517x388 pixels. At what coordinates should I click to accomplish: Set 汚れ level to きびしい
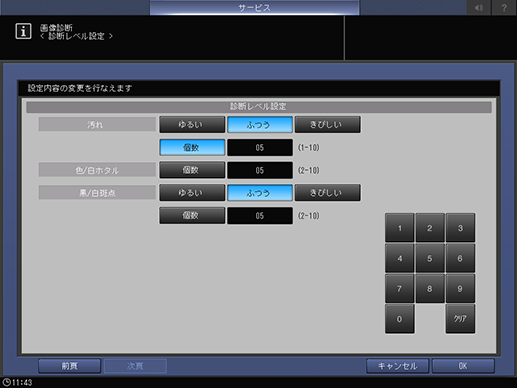[327, 124]
